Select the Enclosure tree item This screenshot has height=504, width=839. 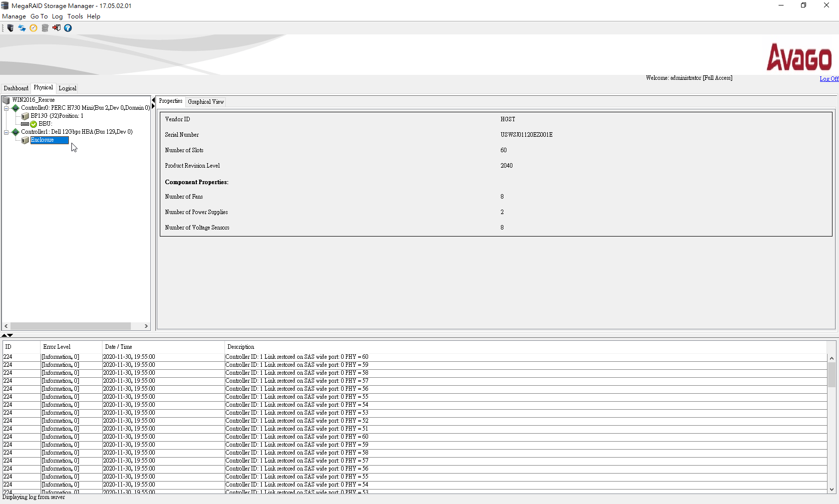click(49, 140)
